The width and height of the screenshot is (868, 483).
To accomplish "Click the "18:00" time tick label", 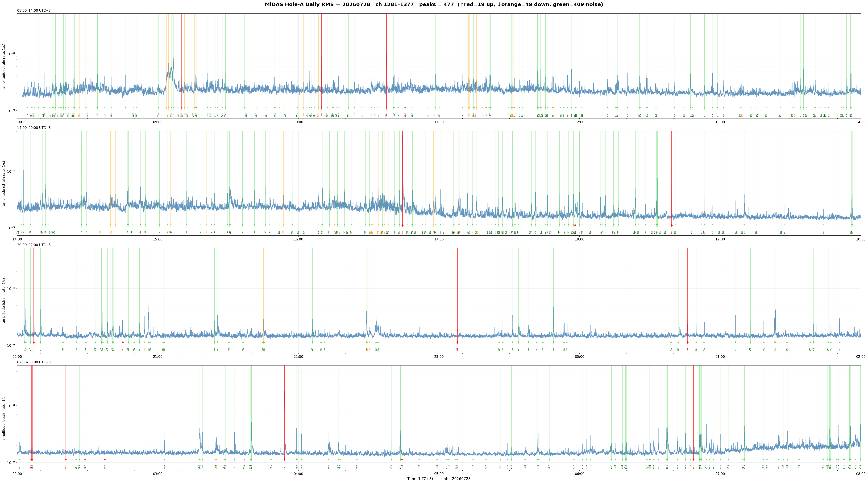I will coord(580,239).
